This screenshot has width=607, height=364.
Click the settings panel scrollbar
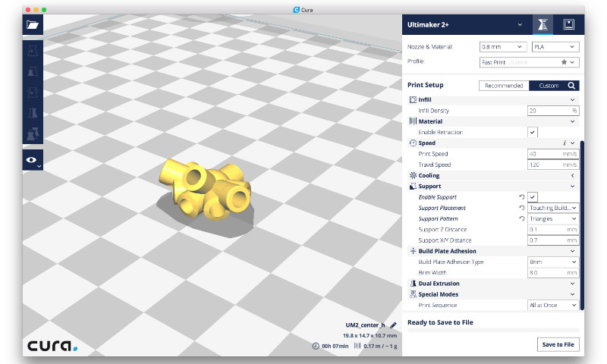click(x=582, y=225)
